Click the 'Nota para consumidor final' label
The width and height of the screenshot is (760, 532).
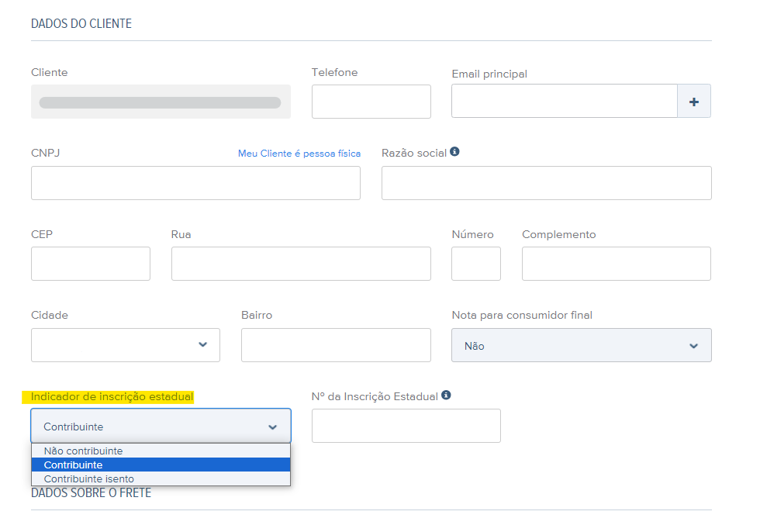click(522, 316)
